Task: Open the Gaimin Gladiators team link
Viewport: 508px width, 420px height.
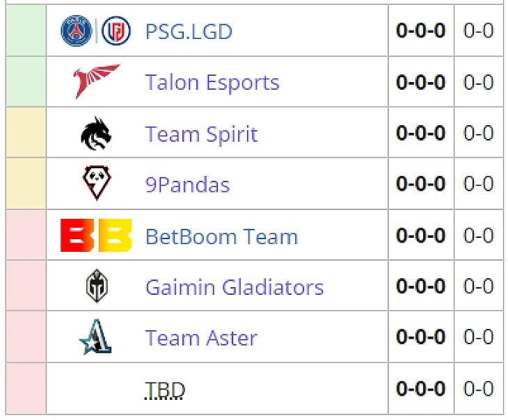Action: (235, 287)
